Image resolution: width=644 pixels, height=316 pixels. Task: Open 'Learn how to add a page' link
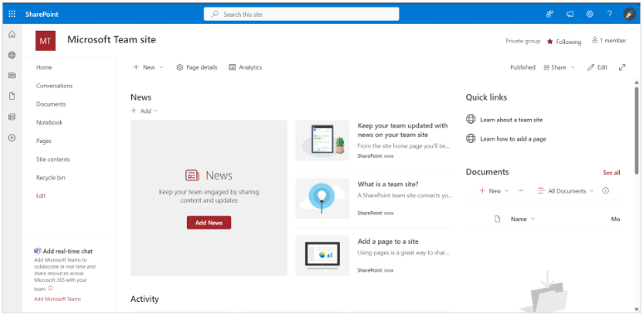coord(514,139)
